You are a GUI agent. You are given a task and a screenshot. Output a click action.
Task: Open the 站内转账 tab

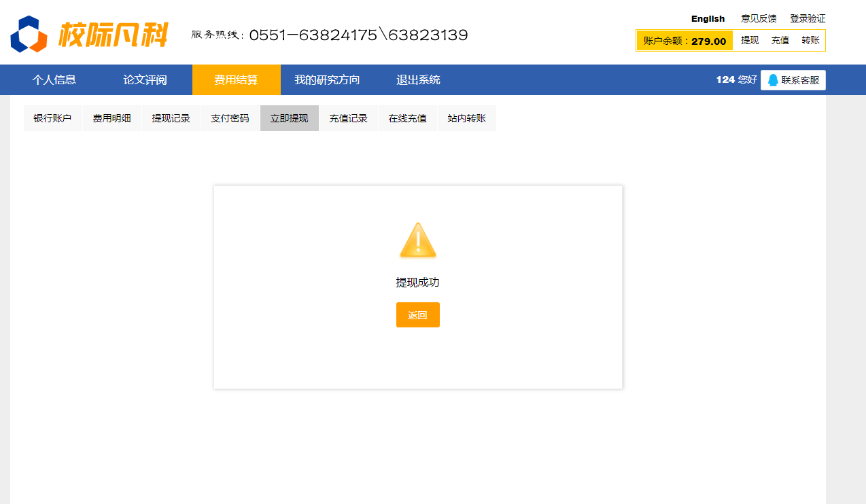click(466, 118)
